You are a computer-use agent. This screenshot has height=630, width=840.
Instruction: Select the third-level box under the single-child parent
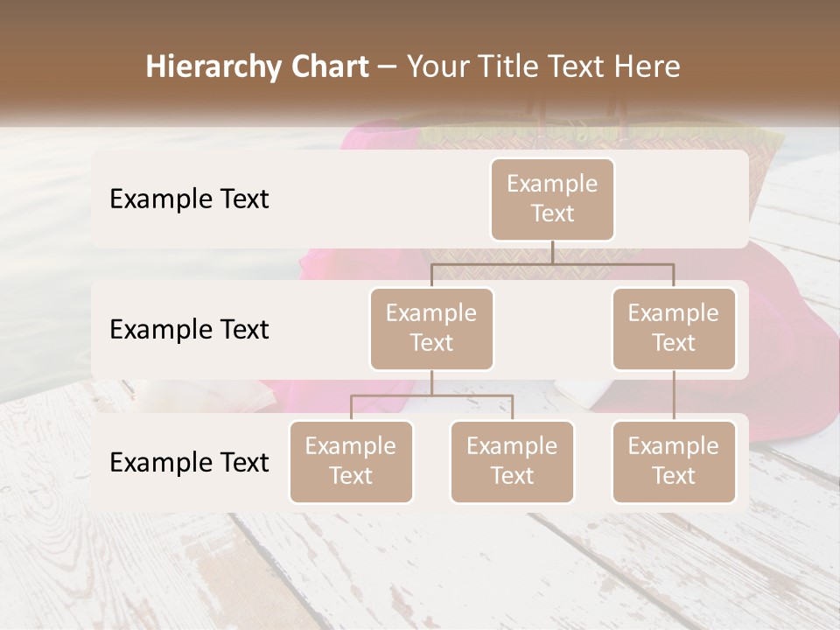674,462
